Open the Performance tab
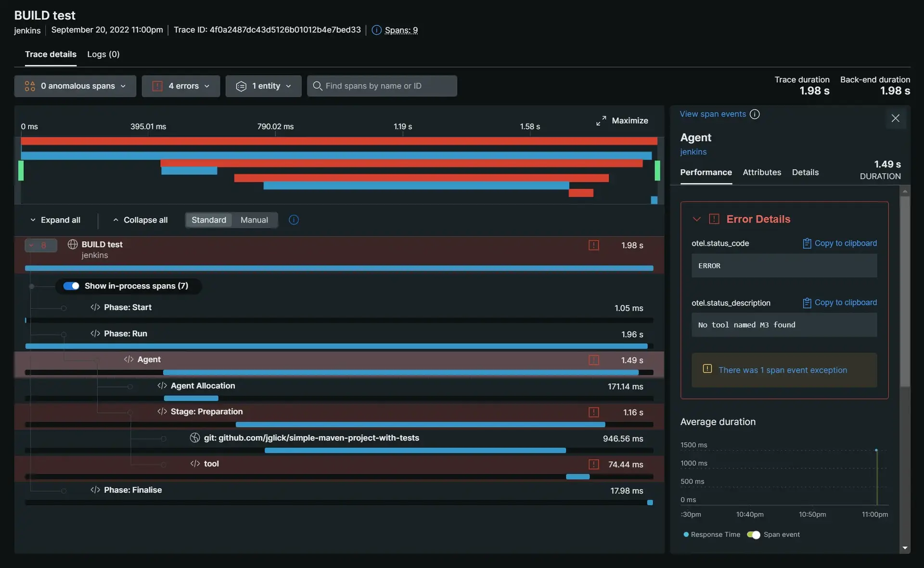The height and width of the screenshot is (568, 924). 706,172
